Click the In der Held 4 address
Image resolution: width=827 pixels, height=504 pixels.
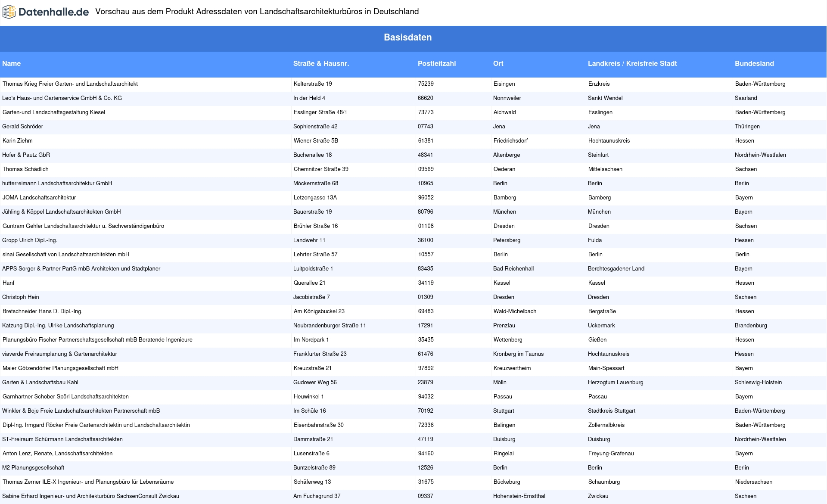[x=309, y=98]
